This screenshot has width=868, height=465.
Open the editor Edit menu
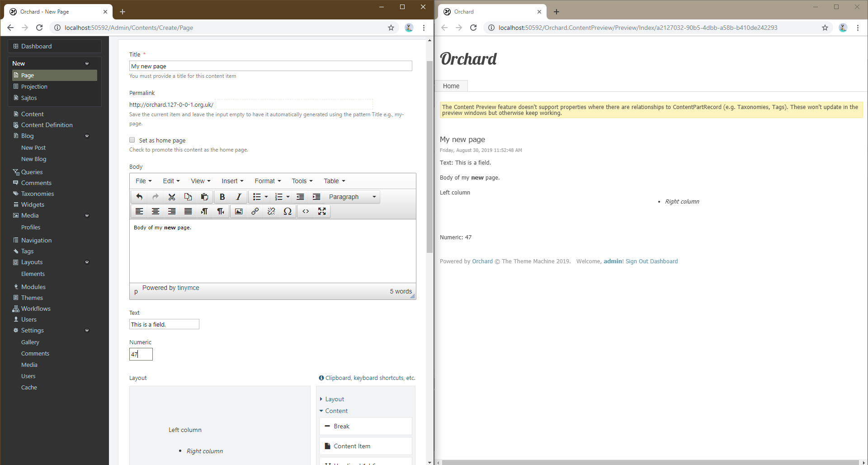(171, 181)
